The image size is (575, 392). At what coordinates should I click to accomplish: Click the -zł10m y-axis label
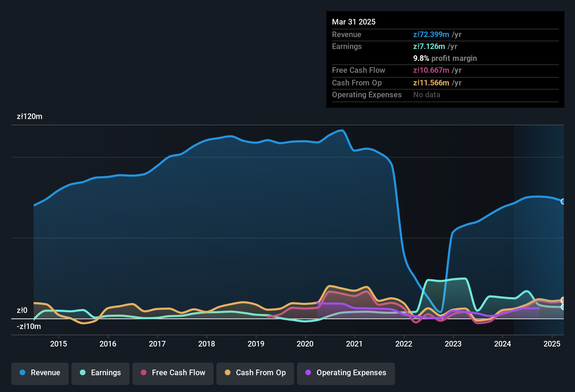pos(29,327)
